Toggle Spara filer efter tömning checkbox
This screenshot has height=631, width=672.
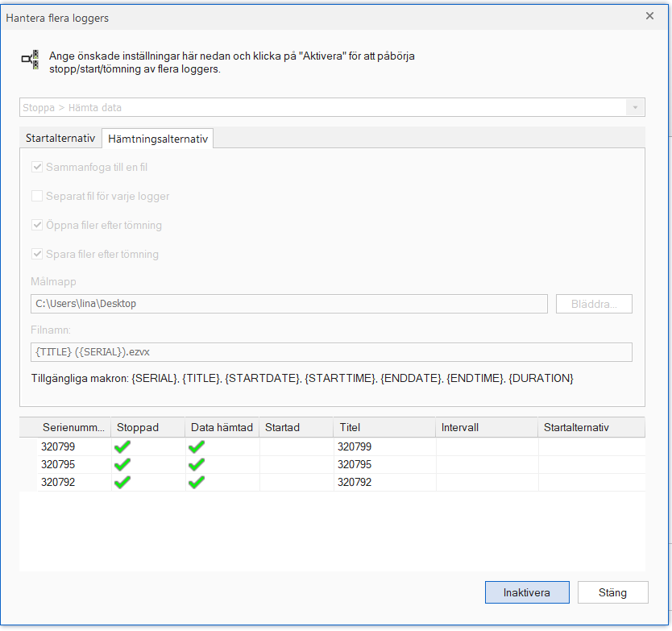(37, 254)
